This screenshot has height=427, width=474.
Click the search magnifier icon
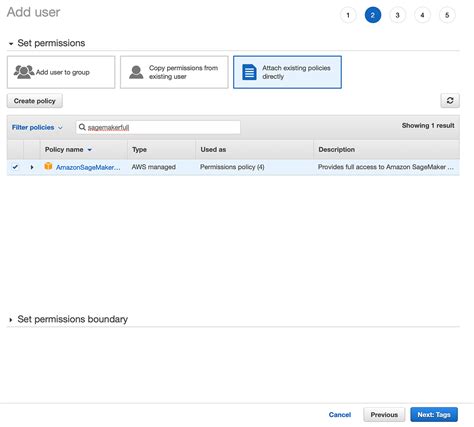[82, 127]
